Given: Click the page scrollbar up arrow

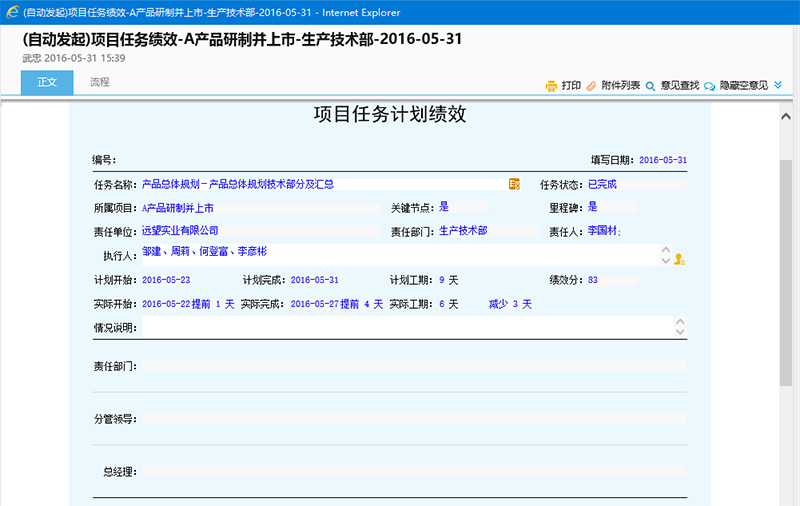Looking at the screenshot, I should (x=786, y=117).
